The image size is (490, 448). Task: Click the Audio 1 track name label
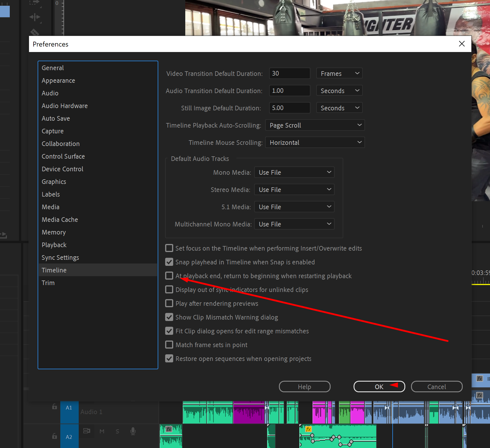(91, 412)
